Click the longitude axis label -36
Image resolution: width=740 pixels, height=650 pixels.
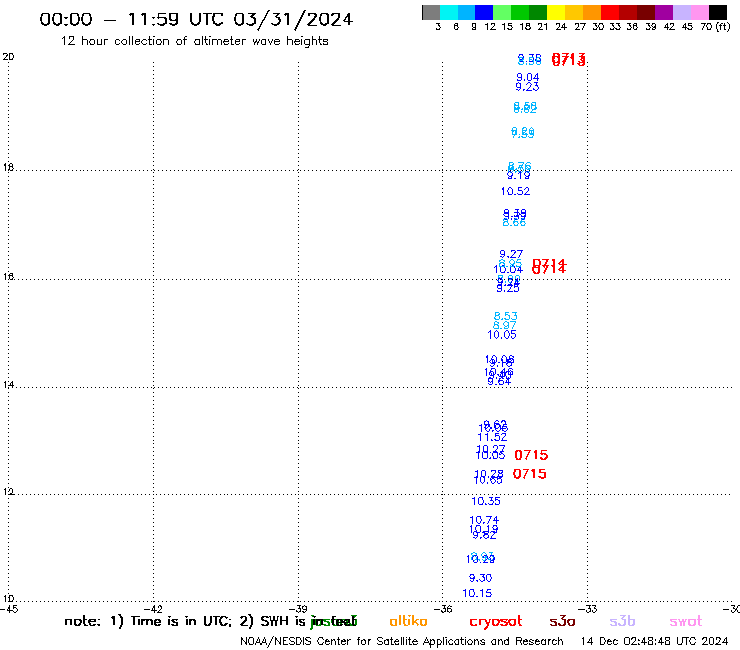(x=443, y=609)
